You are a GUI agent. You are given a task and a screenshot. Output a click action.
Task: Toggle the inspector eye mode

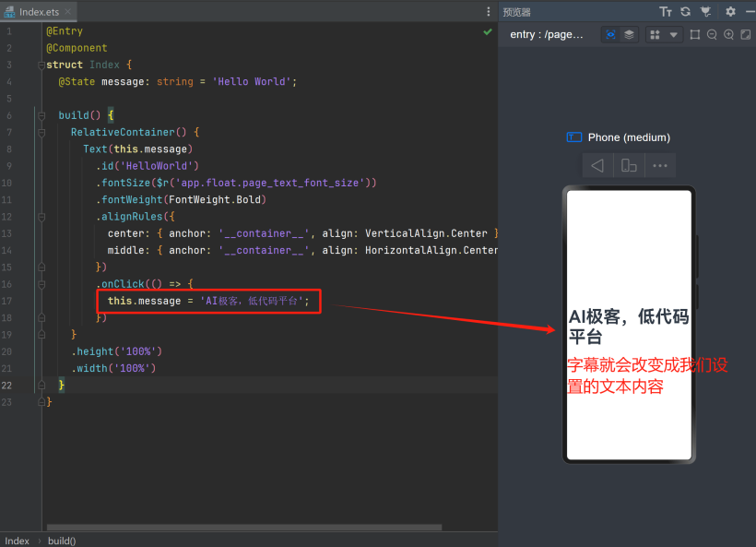(610, 34)
